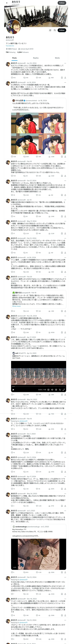Reply to the Jun 23, 2024 post
Screen dimensions: 72x644
pos(12,77)
